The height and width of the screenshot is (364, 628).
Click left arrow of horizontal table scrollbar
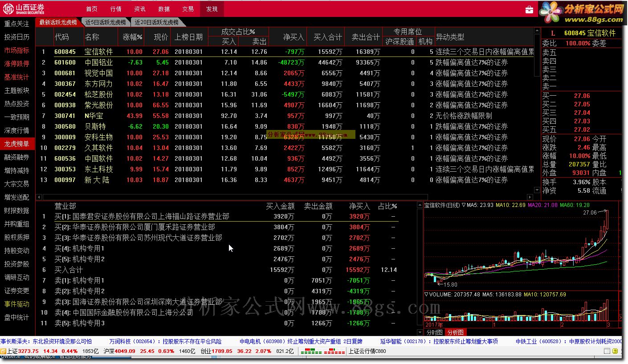39,197
